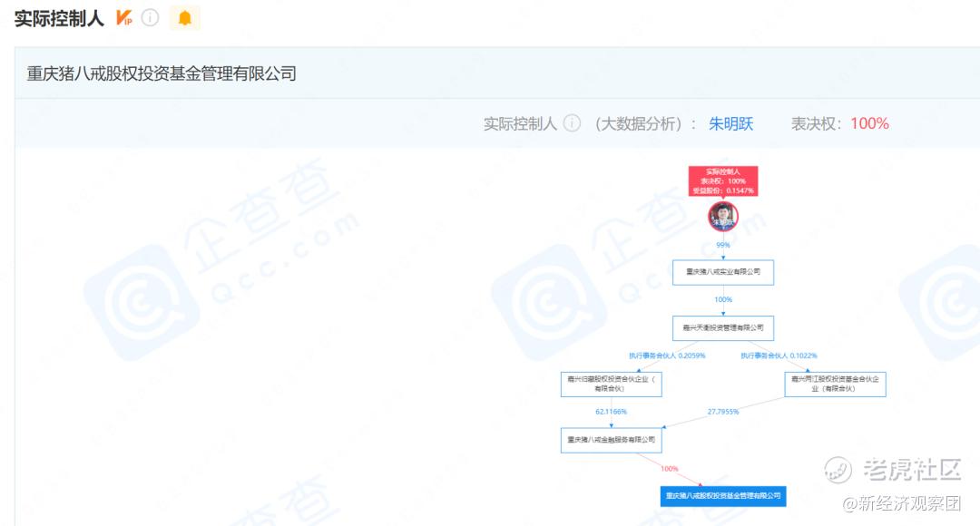Open 朱明跃 controller name link
This screenshot has height=526, width=980.
click(730, 123)
